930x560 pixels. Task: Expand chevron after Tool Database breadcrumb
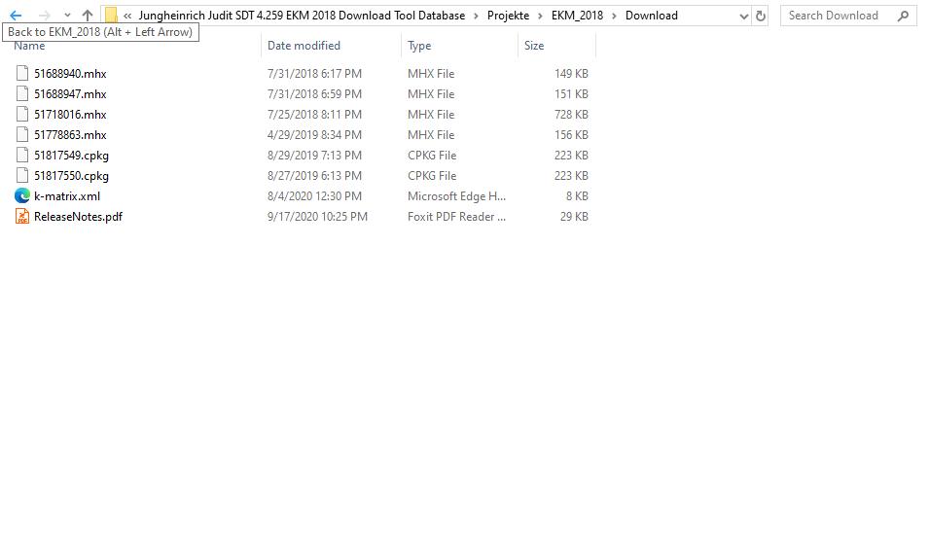pyautogui.click(x=476, y=16)
